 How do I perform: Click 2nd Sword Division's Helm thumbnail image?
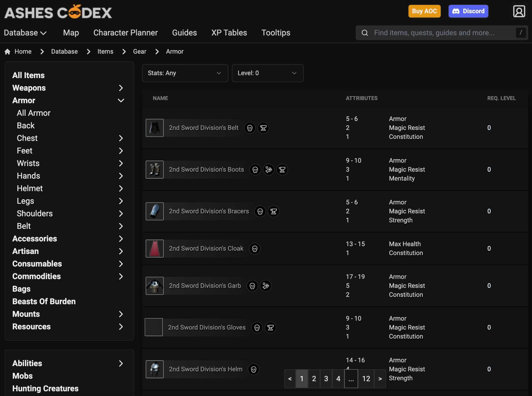tap(155, 369)
